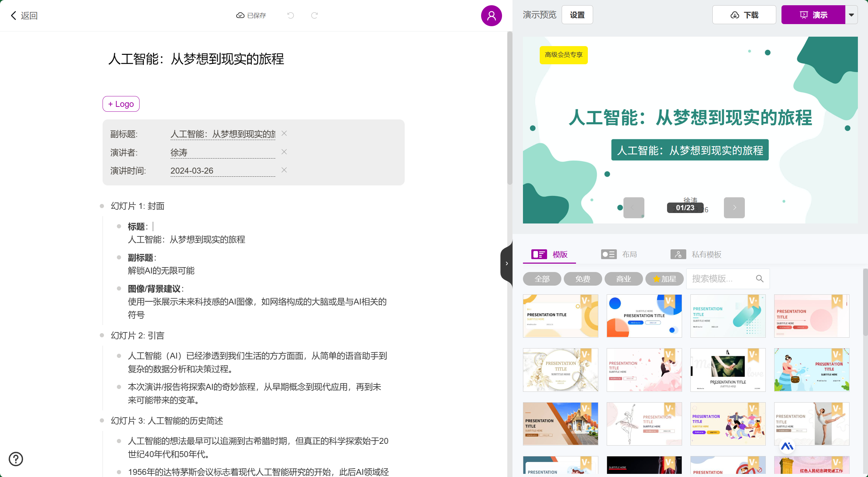Screen dimensions: 868x477
Task: Go to the next slide using the right arrow
Action: click(x=734, y=207)
